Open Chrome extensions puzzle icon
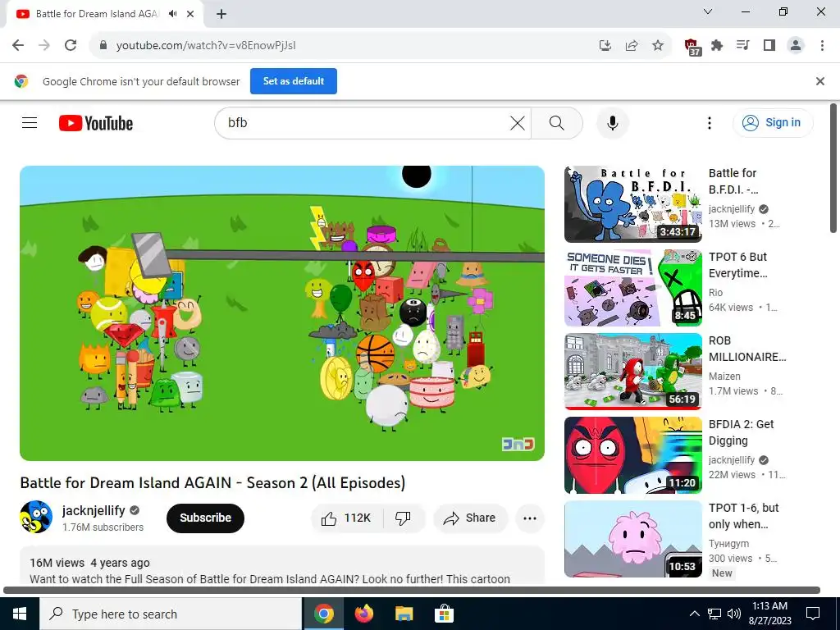Screen dimensions: 840x630 [717, 46]
